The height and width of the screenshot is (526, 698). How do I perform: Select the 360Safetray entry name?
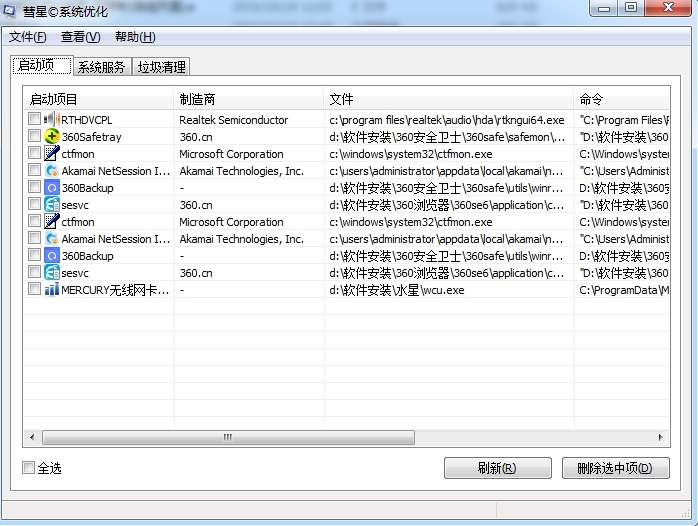click(x=91, y=137)
